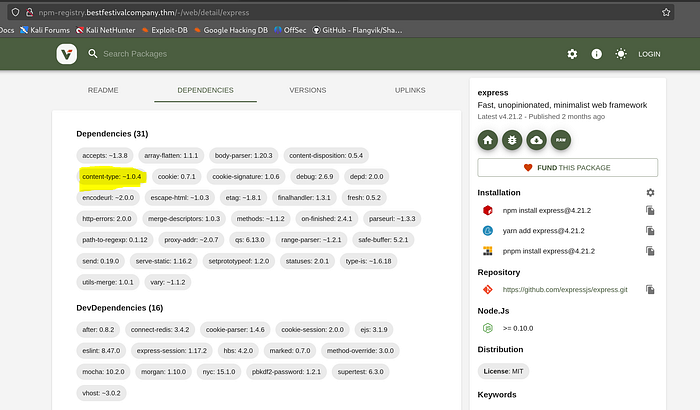Copy the npm install express command
The width and height of the screenshot is (700, 410).
650,210
